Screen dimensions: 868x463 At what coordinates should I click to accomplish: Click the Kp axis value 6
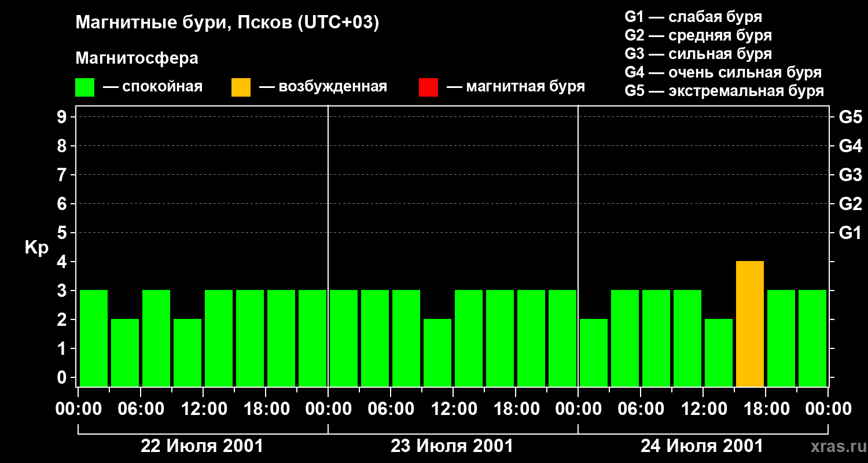click(63, 204)
